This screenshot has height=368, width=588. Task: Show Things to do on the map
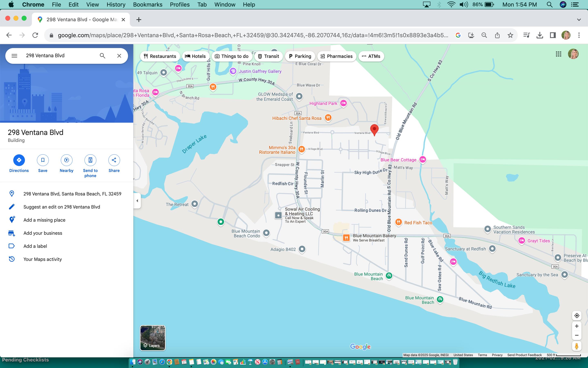(232, 56)
